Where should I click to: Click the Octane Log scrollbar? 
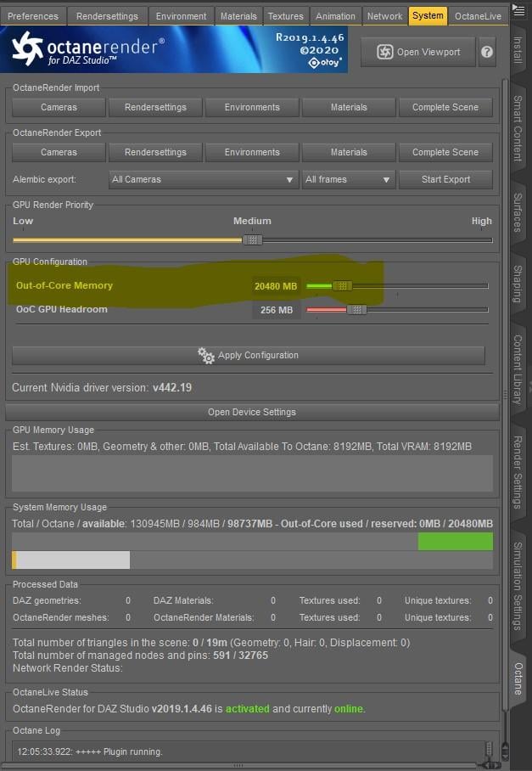pos(489,751)
